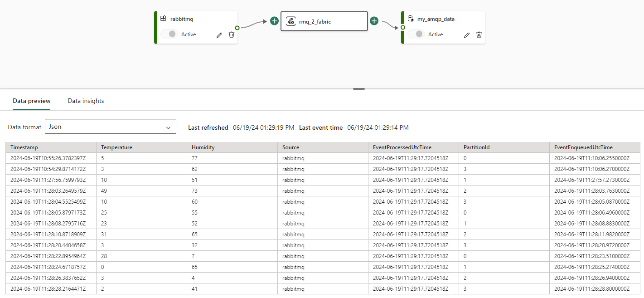The width and height of the screenshot is (644, 298).
Task: Click the rabbitmq source type icon
Action: 164,19
